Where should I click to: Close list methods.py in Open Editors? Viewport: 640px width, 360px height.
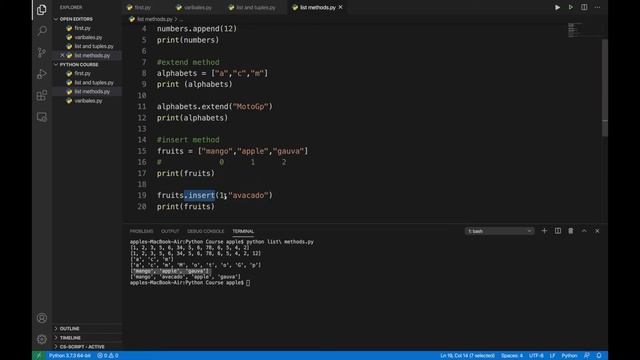pyautogui.click(x=62, y=55)
